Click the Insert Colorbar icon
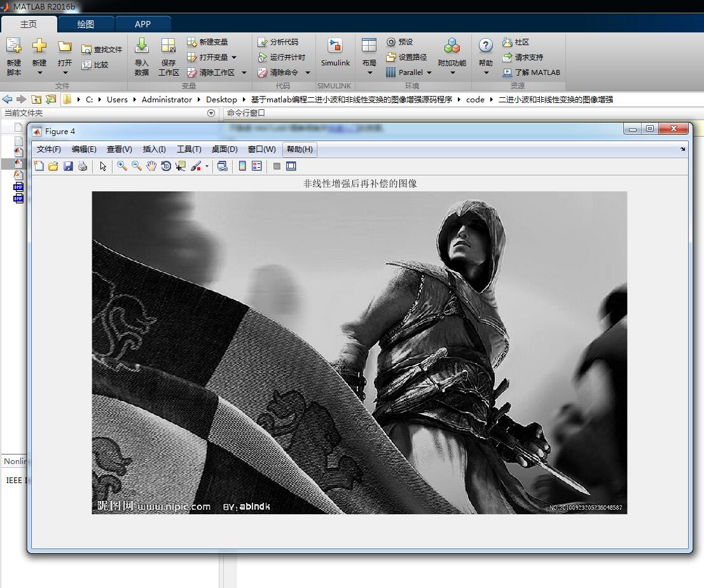Screen dimensions: 704x588 [x=242, y=166]
